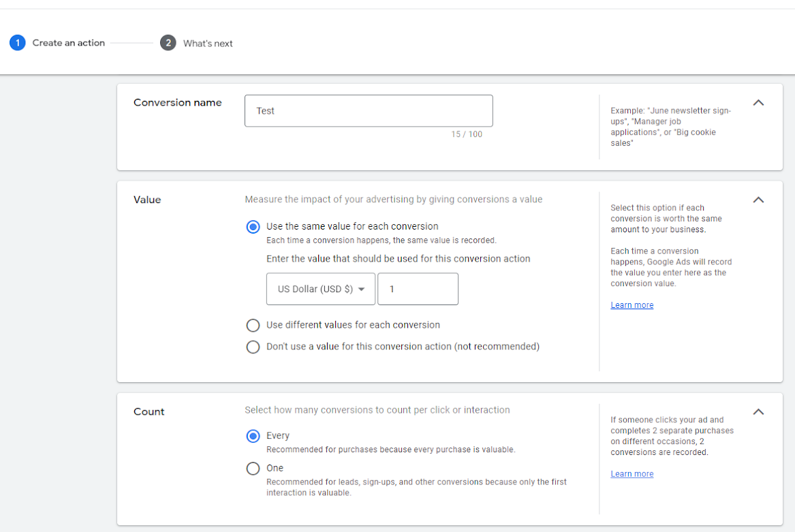795x532 pixels.
Task: Click the "Value" section heading
Action: pos(147,200)
